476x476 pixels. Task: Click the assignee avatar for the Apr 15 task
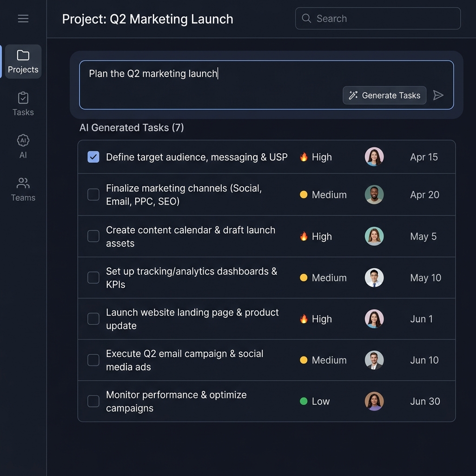374,157
